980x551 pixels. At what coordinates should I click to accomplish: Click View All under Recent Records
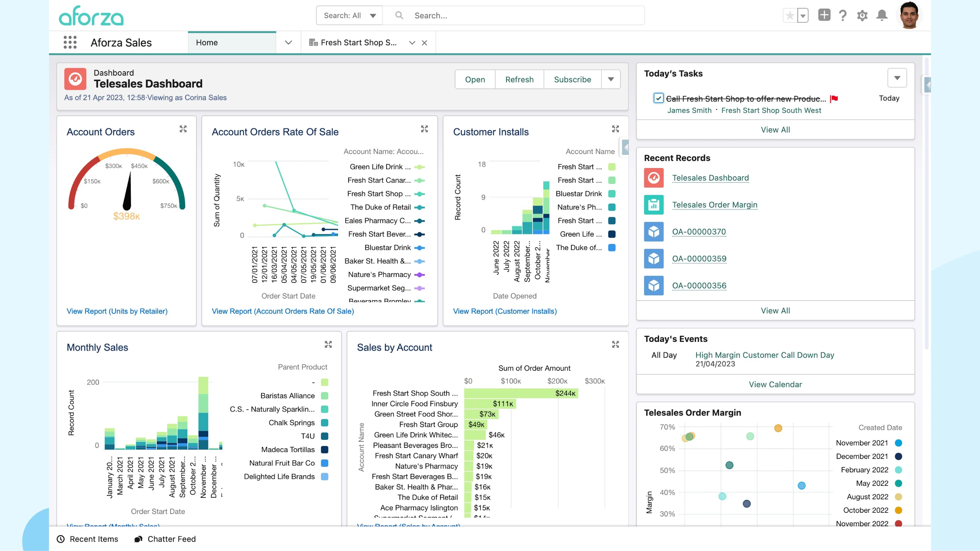click(x=775, y=311)
